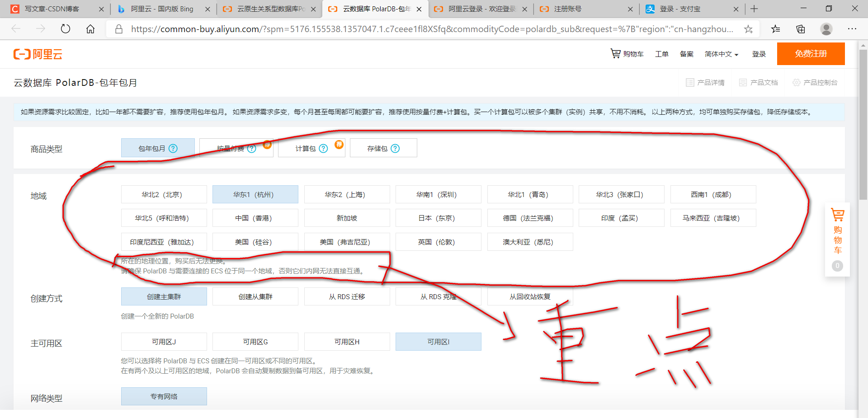The width and height of the screenshot is (868, 418).
Task: Click 免费注册 button
Action: 811,54
